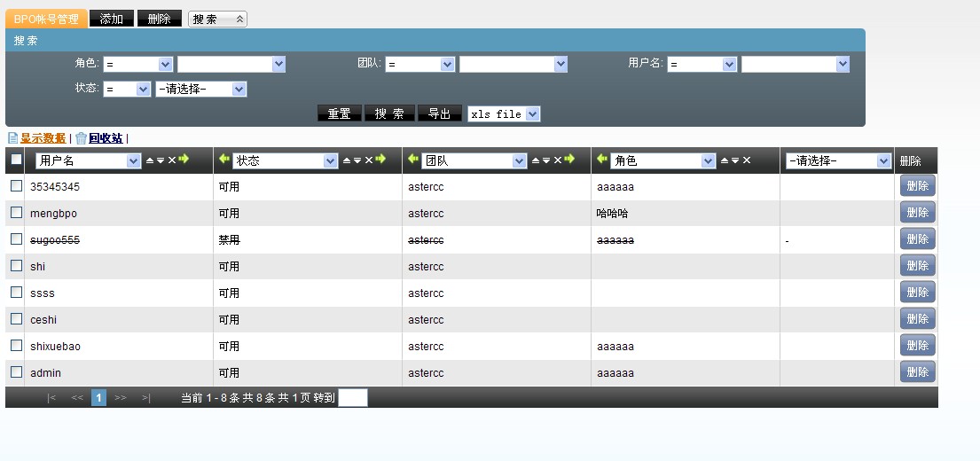Click the right green arrow on 团队 column

(569, 160)
